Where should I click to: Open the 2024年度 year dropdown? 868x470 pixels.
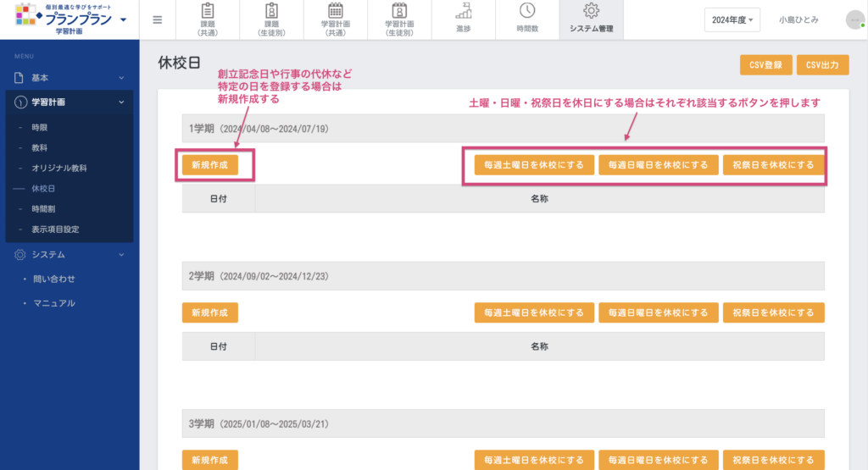coord(732,20)
